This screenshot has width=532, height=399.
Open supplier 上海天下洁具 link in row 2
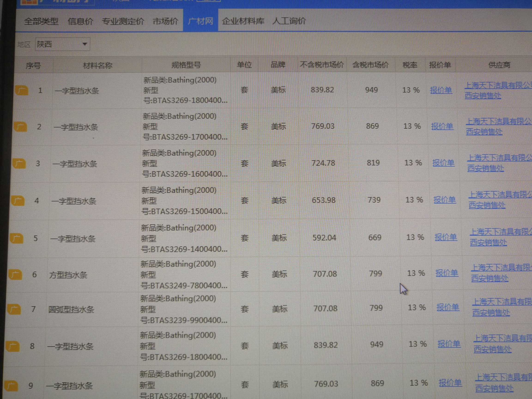click(x=499, y=127)
